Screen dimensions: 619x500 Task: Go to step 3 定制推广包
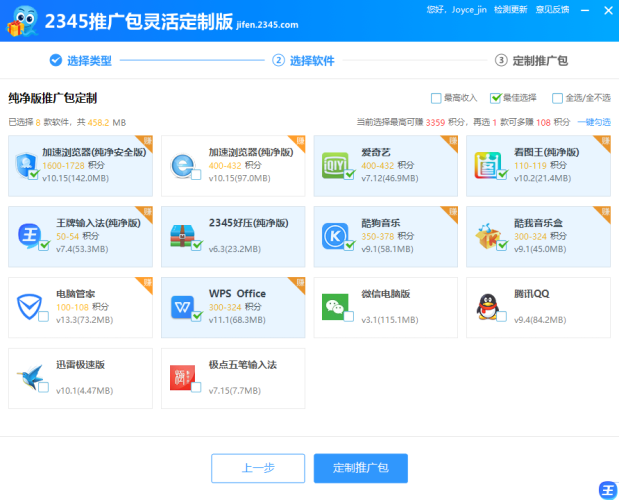[531, 60]
